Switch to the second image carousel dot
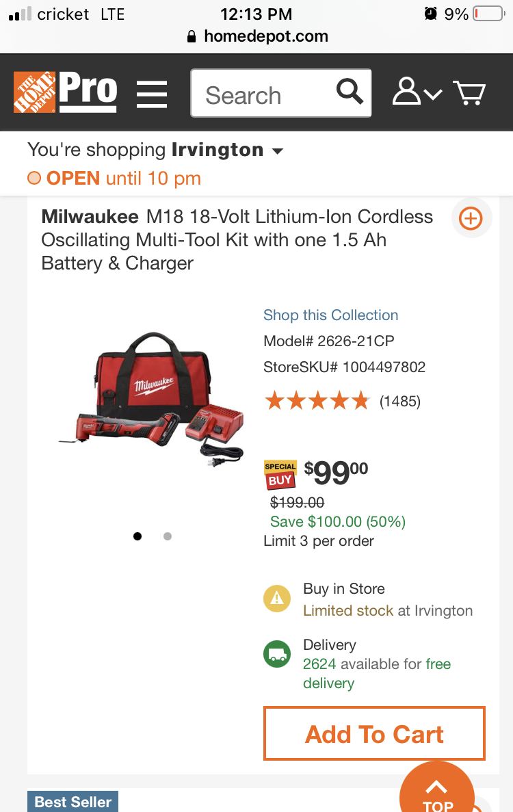 pos(168,536)
